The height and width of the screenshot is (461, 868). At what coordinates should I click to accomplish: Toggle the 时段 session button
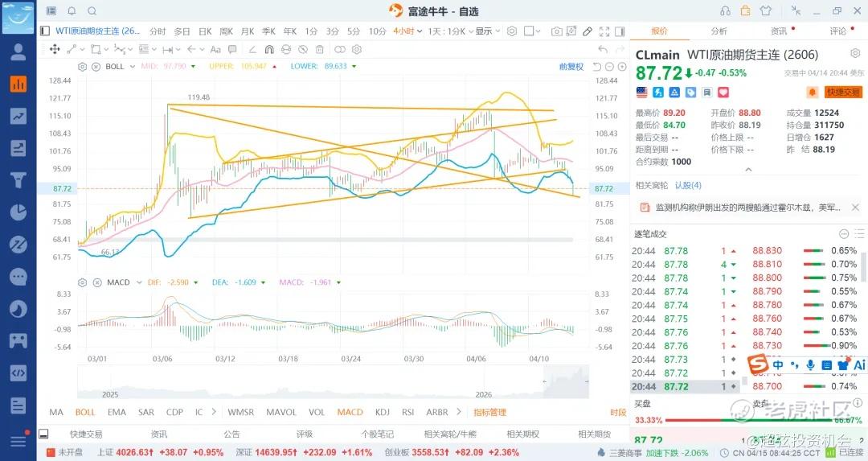point(618,412)
